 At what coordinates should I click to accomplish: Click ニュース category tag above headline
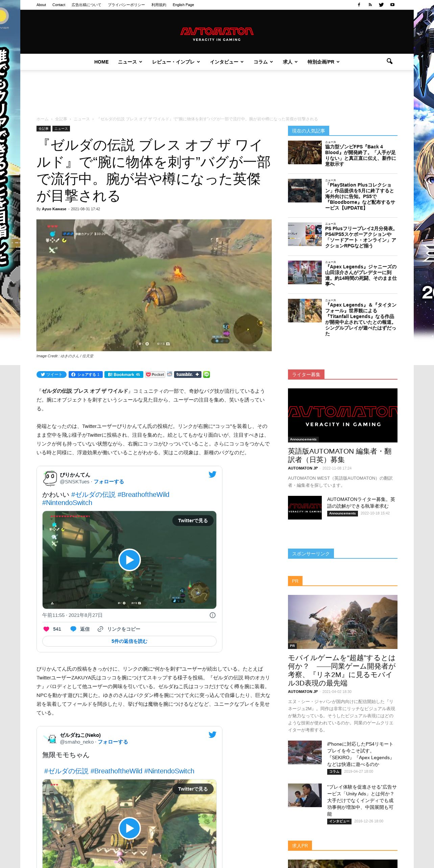pos(61,129)
